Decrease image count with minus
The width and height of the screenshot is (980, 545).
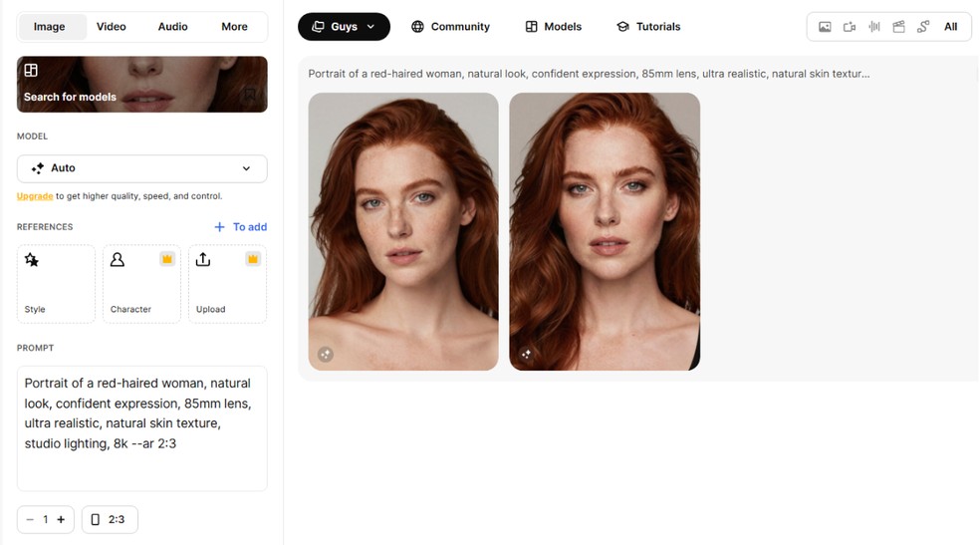point(30,519)
